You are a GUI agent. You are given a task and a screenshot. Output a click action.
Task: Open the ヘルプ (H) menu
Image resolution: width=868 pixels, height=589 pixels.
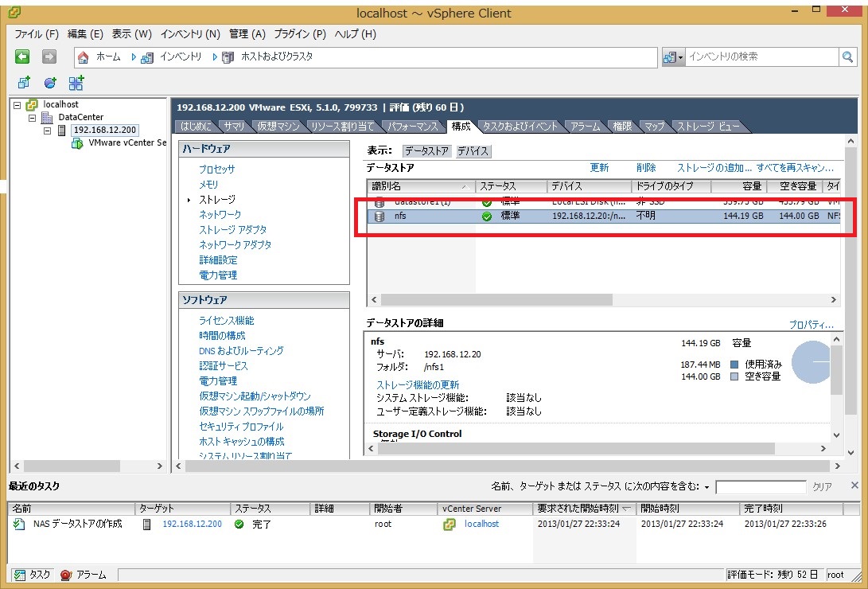click(356, 34)
